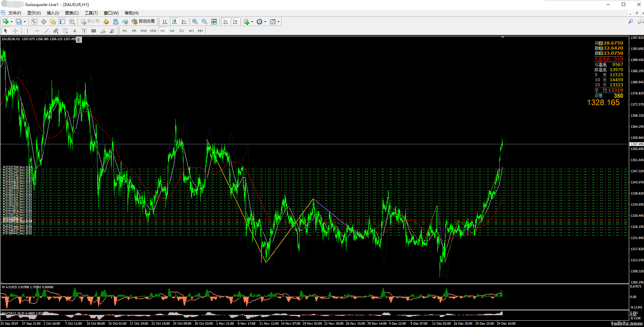Screen dimensions: 644x327
Task: Open the cloud hosting icon next to MetaEditor
Action: [x=116, y=22]
